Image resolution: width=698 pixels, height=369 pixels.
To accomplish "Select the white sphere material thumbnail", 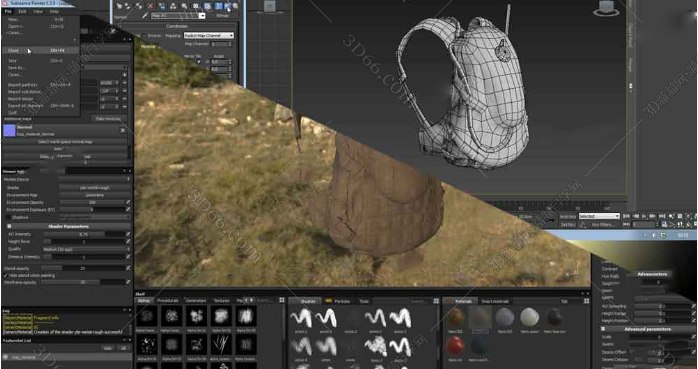I will click(x=530, y=317).
